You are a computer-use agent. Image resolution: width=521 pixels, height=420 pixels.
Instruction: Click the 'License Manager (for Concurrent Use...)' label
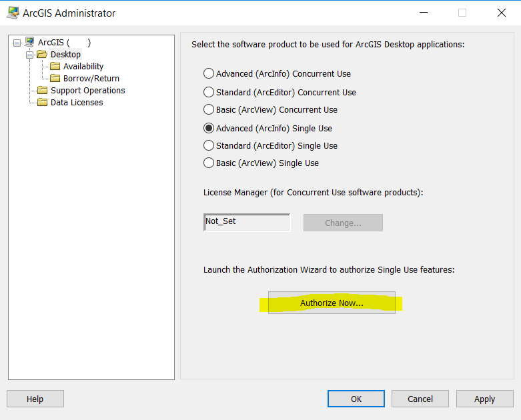point(314,193)
